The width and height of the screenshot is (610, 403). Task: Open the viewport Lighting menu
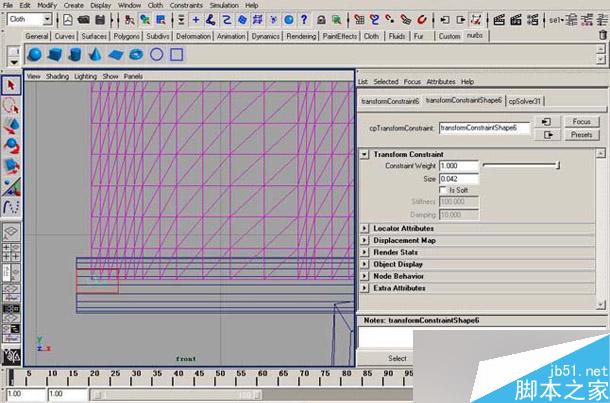click(85, 76)
